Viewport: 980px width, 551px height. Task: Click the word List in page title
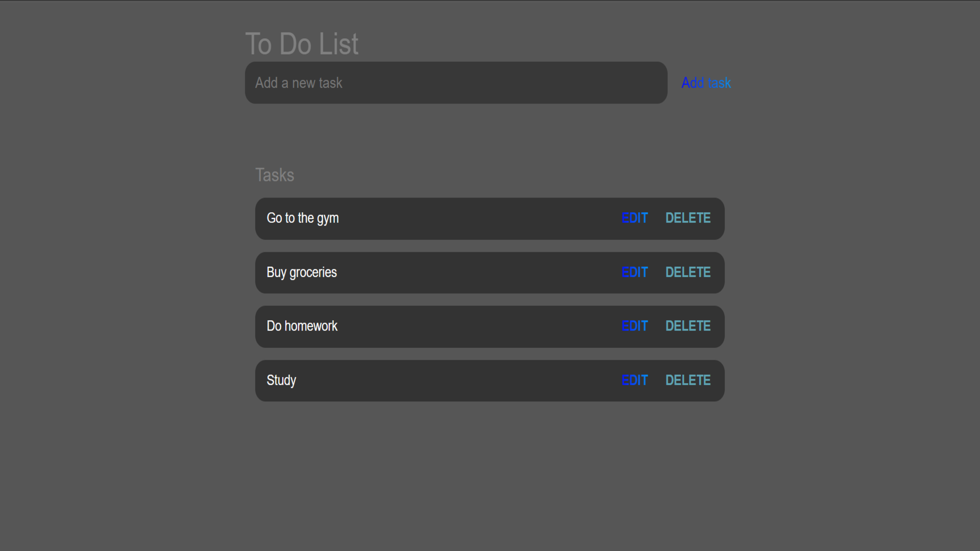(338, 44)
